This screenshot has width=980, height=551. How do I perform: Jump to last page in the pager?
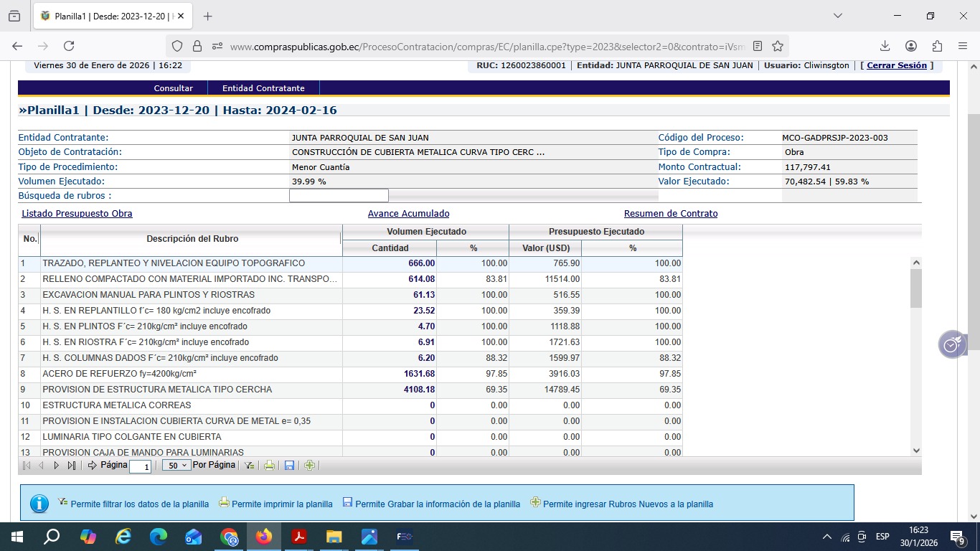pos(71,466)
